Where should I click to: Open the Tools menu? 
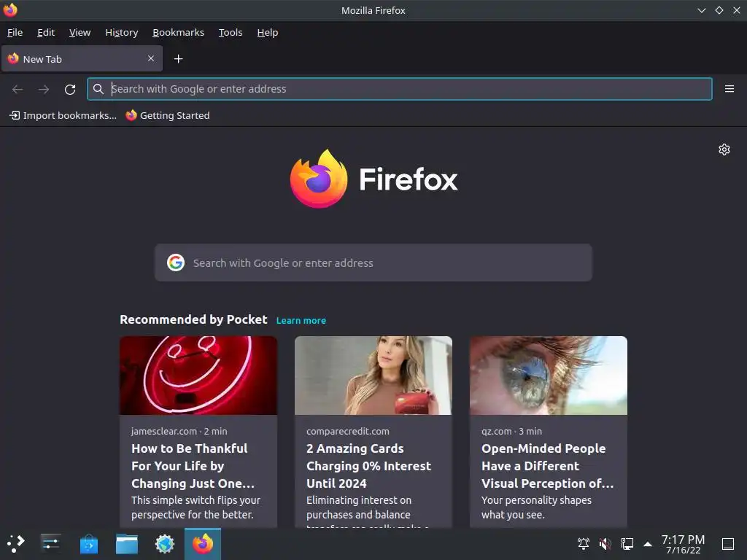[x=231, y=32]
